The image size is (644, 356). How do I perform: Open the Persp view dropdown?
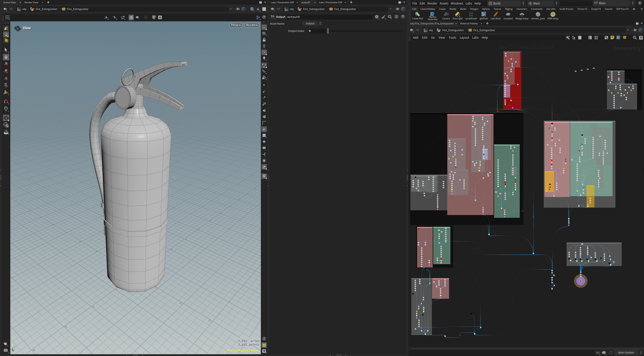coord(235,25)
